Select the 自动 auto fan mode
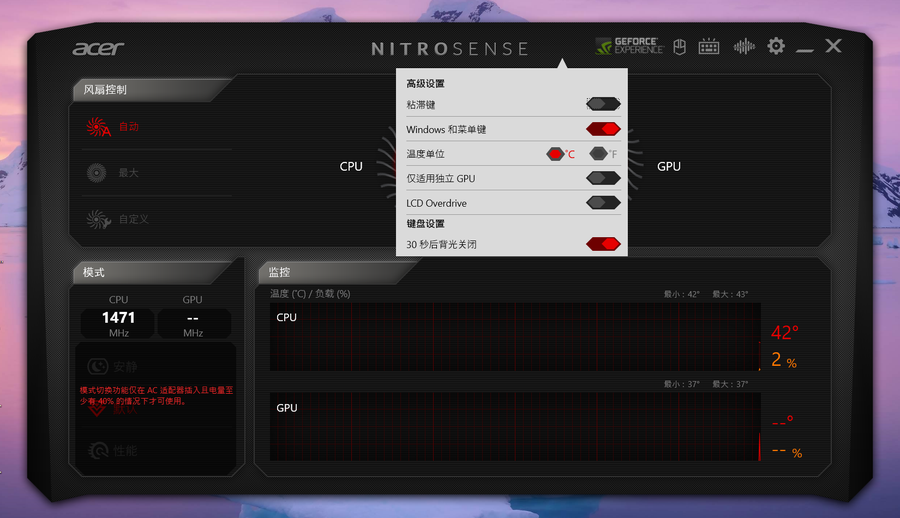900x518 pixels. [113, 126]
